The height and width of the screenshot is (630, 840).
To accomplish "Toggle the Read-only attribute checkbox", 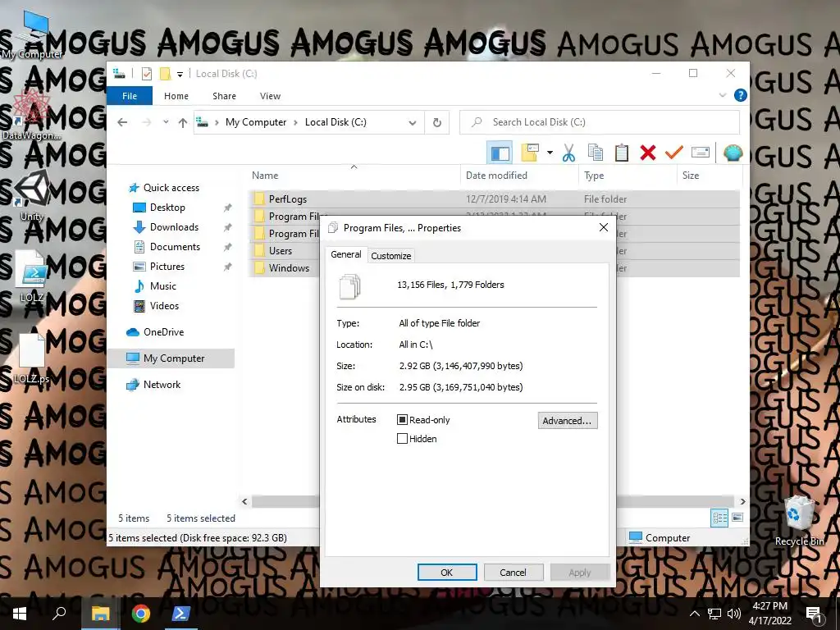I will [402, 420].
